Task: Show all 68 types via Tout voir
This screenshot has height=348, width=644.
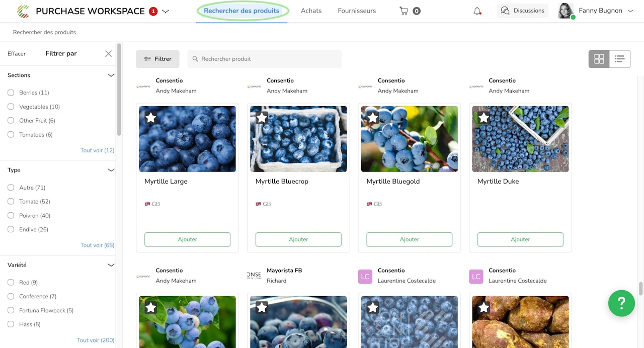Action: (98, 245)
